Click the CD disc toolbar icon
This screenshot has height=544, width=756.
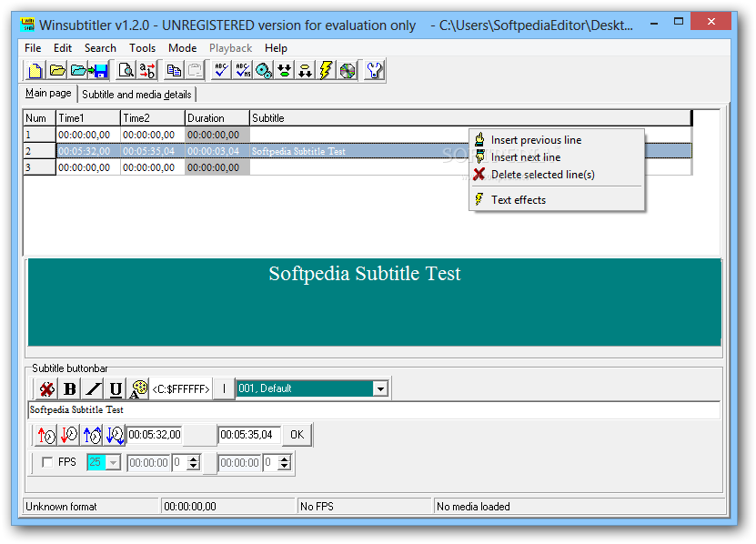[348, 70]
